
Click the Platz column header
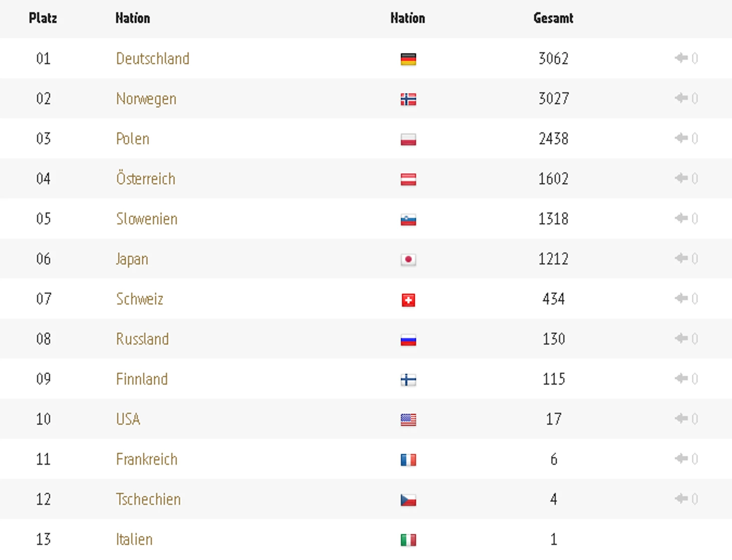click(43, 19)
